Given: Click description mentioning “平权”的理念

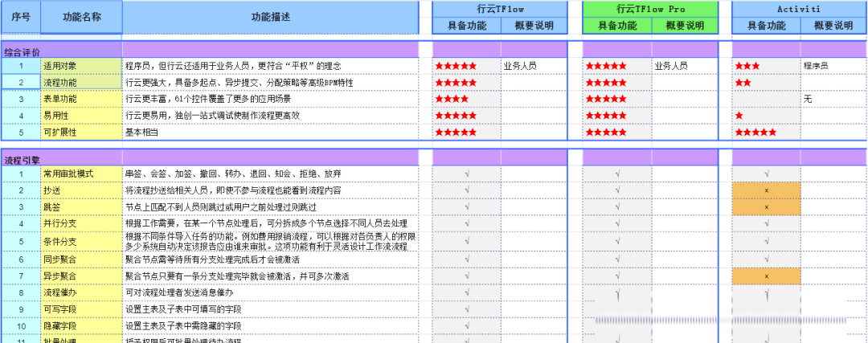Looking at the screenshot, I should [x=270, y=66].
